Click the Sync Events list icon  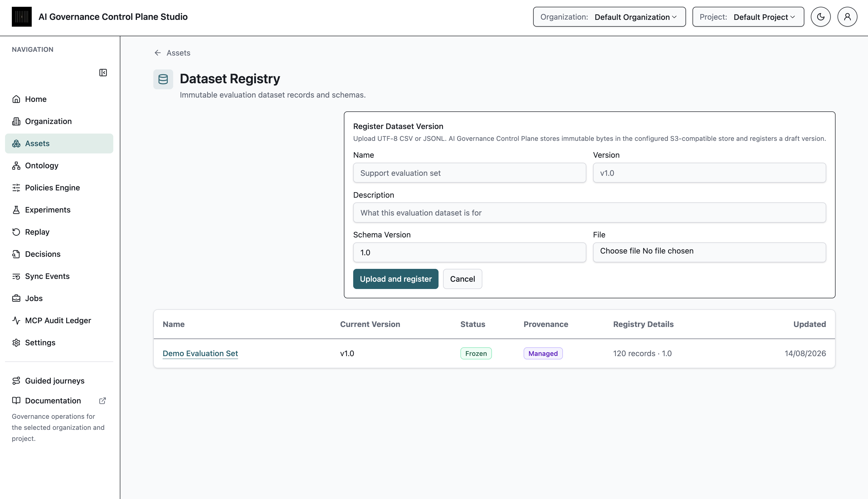tap(16, 276)
